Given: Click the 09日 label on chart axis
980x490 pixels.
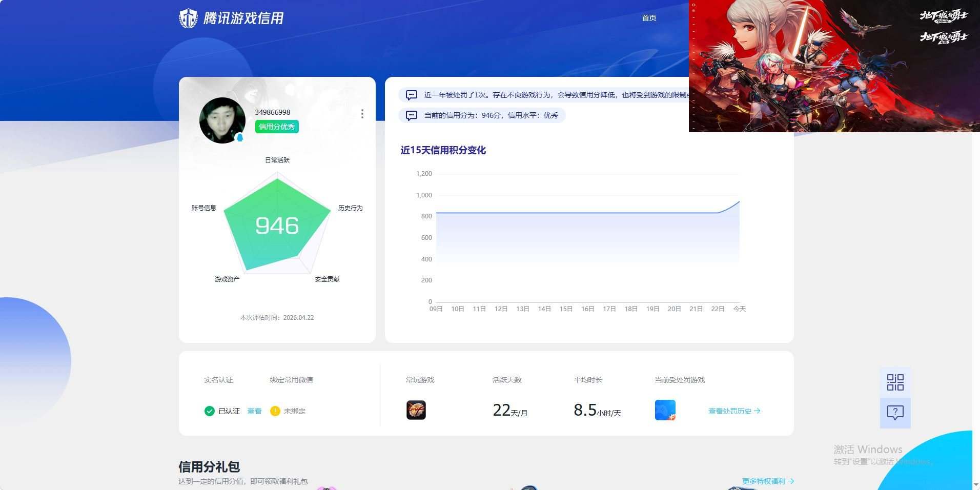Looking at the screenshot, I should [x=436, y=309].
